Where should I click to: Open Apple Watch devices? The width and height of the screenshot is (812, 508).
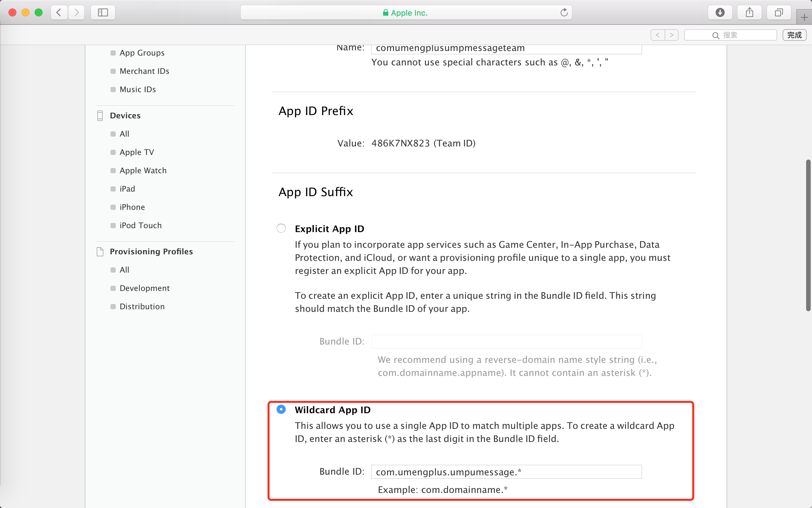143,171
